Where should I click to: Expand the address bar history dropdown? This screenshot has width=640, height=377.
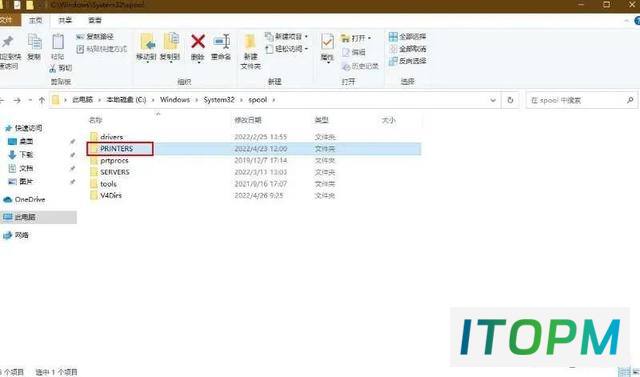[x=493, y=100]
